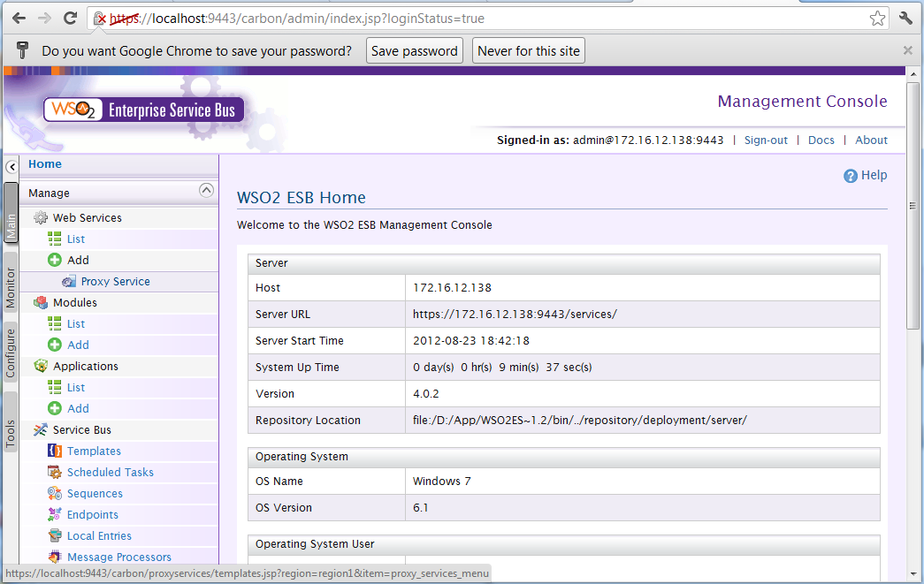Bookmark this page with the star icon

coord(877,19)
